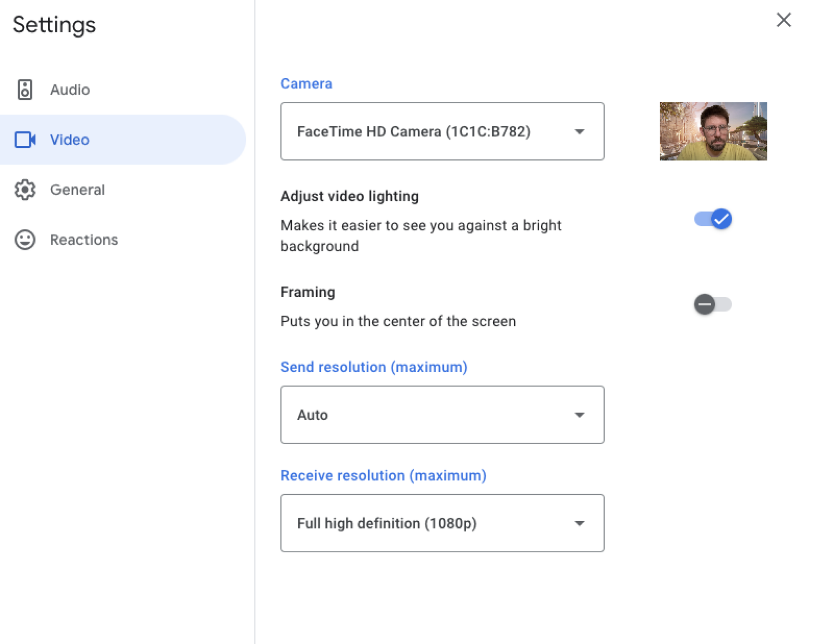Click the Send resolution (maximum) heading

(374, 367)
